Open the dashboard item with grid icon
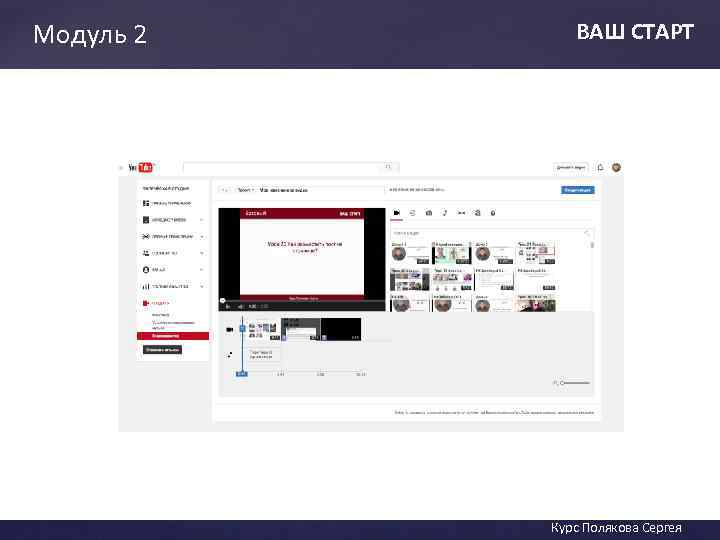Screen dimensions: 720x540 (x=167, y=203)
